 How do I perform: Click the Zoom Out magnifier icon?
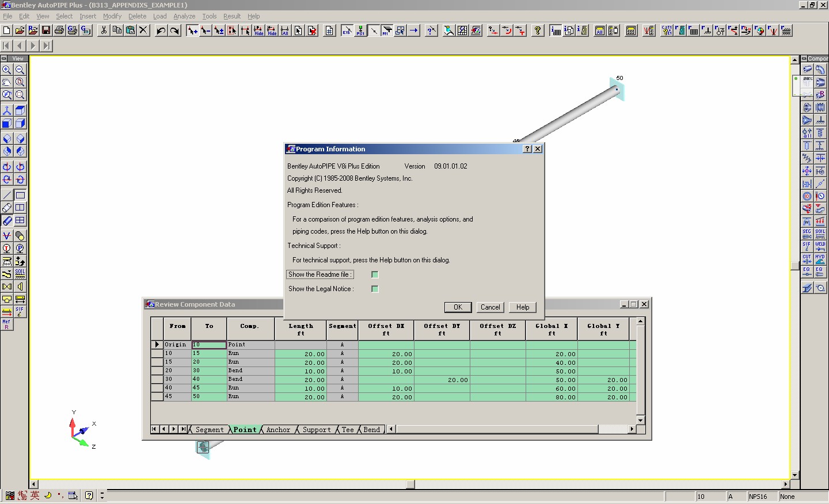pos(20,70)
